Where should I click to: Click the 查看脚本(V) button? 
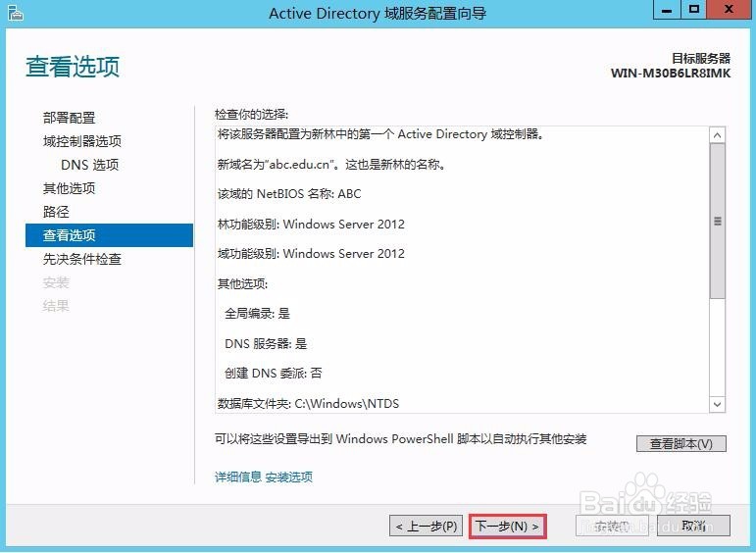(x=680, y=443)
